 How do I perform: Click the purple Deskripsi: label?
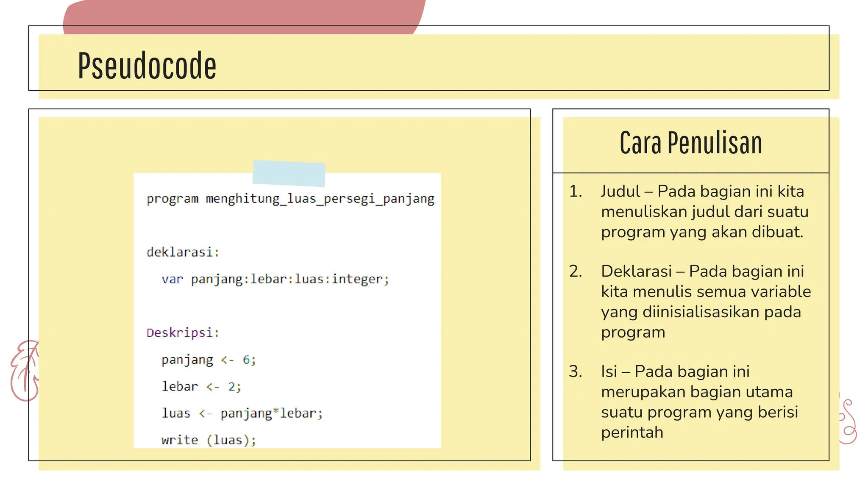183,333
